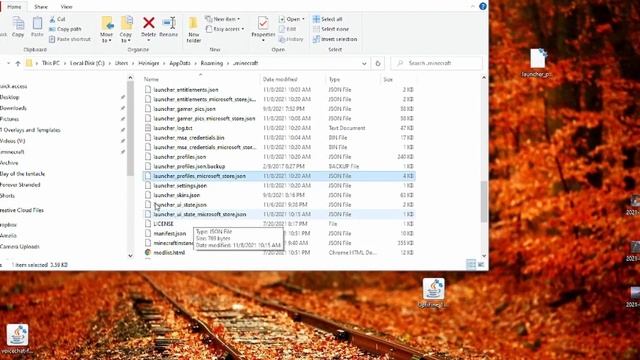
Task: Open file Properties
Action: (263, 28)
